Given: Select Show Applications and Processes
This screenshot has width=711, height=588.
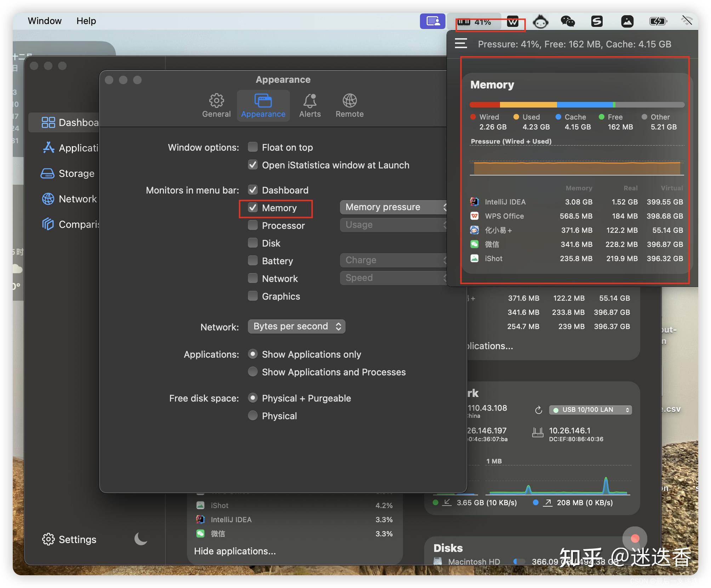Looking at the screenshot, I should click(x=253, y=372).
